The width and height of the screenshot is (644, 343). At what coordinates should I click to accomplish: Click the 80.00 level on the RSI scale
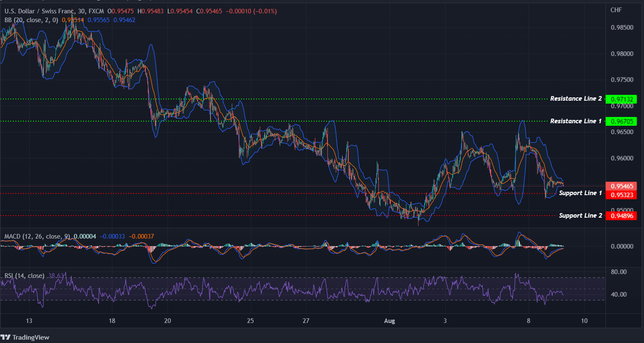tap(619, 272)
